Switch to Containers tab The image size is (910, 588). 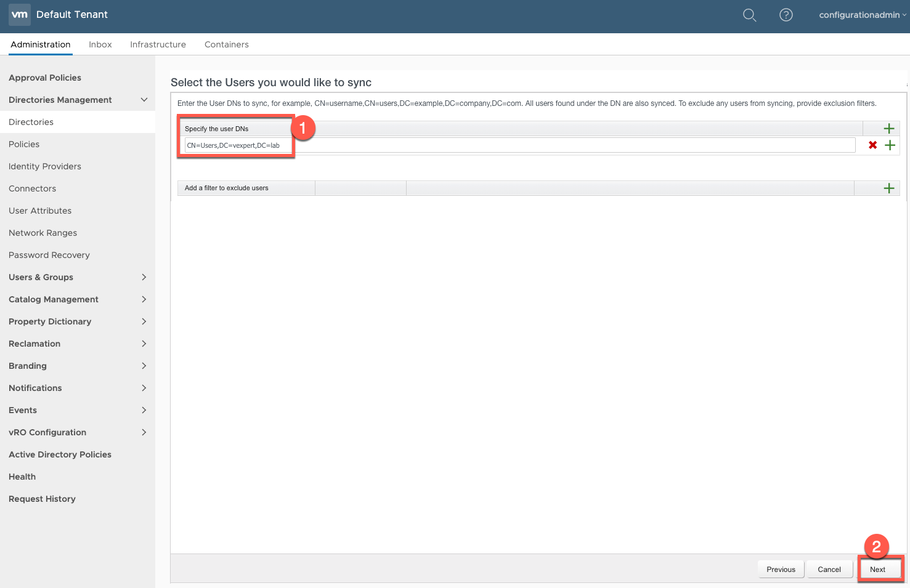point(227,44)
